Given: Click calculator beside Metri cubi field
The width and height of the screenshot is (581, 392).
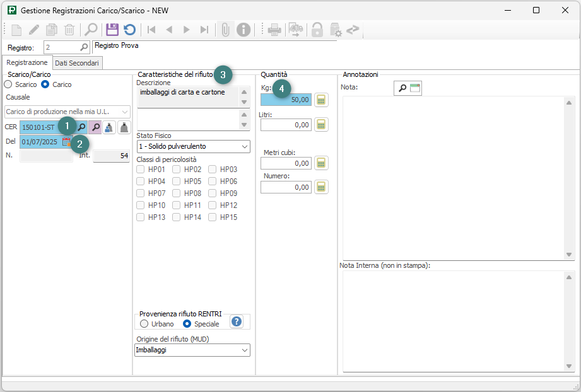Looking at the screenshot, I should [322, 163].
